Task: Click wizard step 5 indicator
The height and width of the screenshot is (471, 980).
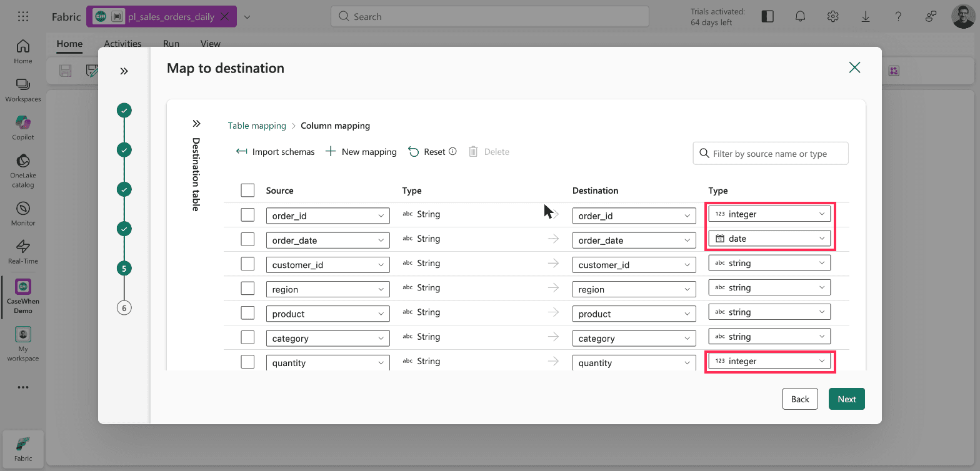Action: (x=124, y=269)
